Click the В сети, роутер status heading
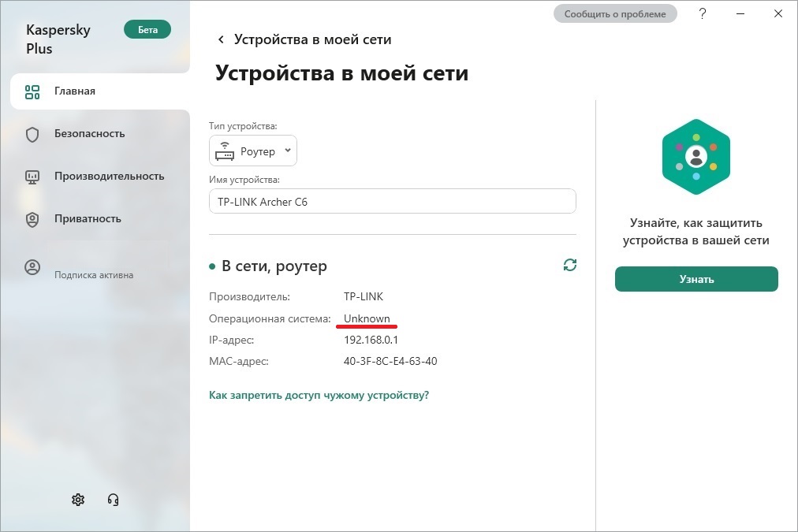Viewport: 798px width, 532px height. (x=274, y=266)
